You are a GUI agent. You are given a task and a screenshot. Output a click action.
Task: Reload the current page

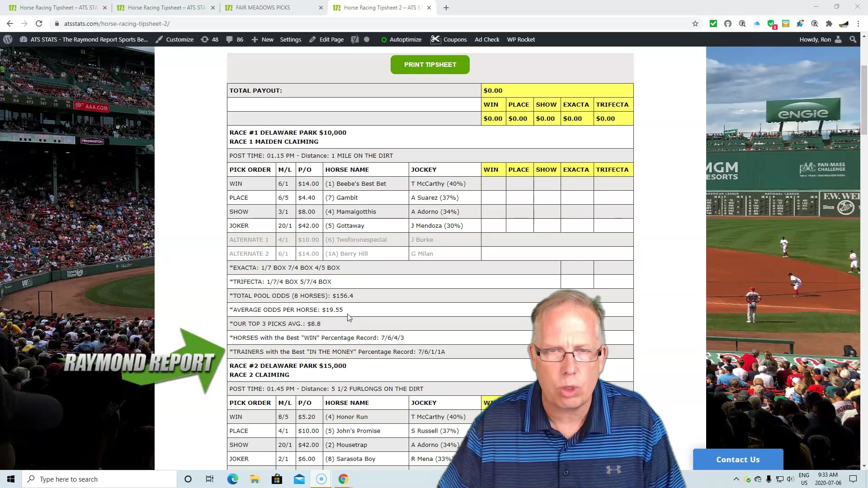(x=39, y=23)
